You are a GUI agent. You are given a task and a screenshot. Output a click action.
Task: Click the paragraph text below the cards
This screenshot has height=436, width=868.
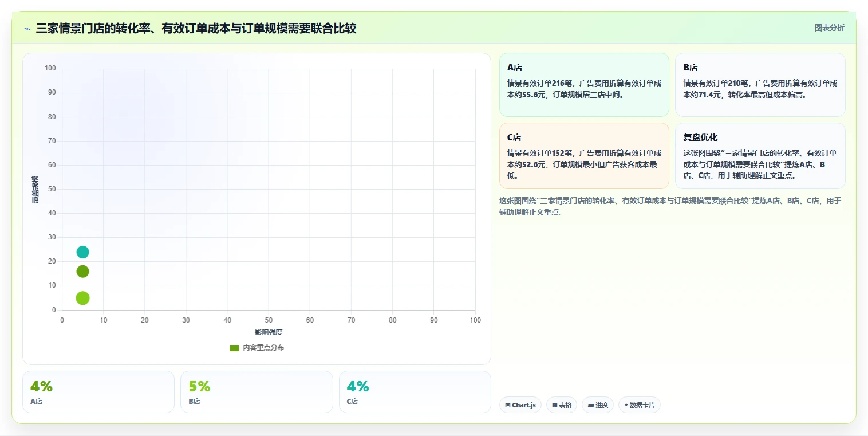[670, 206]
